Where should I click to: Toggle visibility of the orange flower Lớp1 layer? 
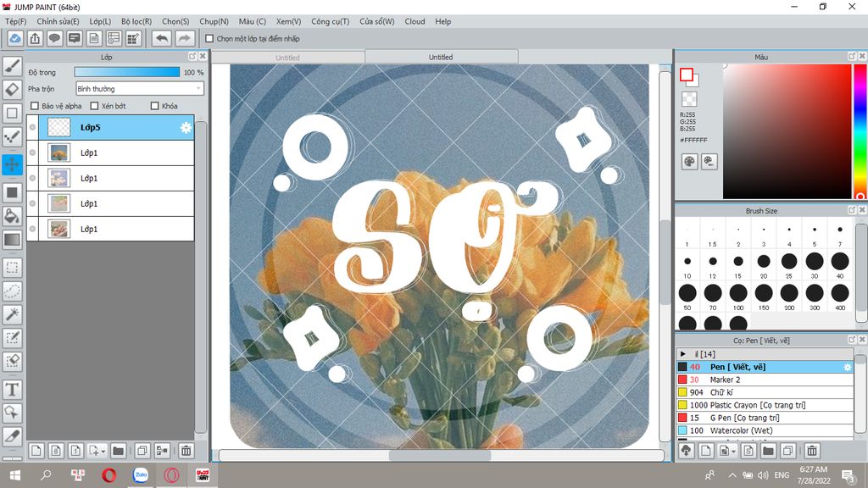click(33, 152)
